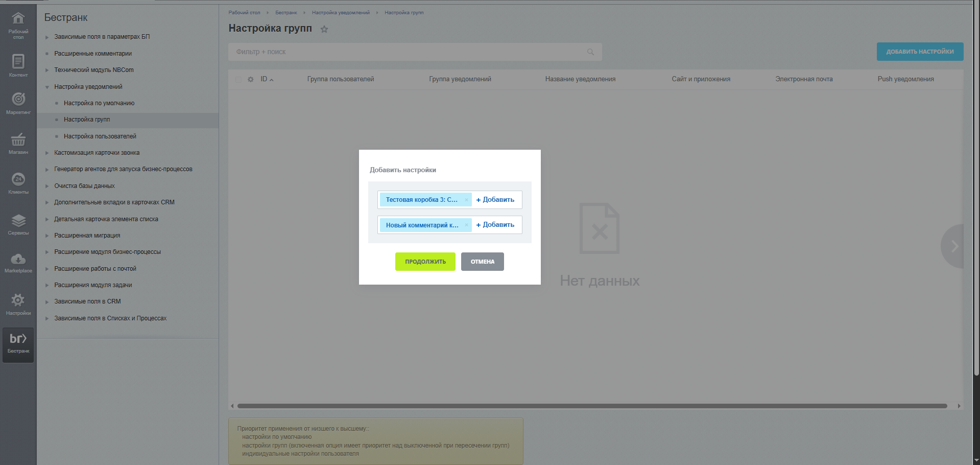This screenshot has width=980, height=465.
Task: Open the Marketplace cloud icon
Action: pyautogui.click(x=18, y=260)
